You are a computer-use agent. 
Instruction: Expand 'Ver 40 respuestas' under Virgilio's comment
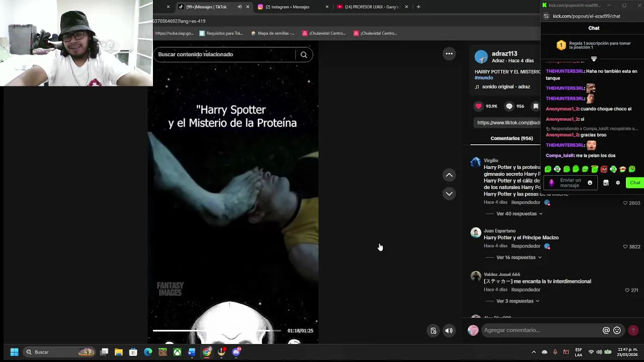click(519, 214)
